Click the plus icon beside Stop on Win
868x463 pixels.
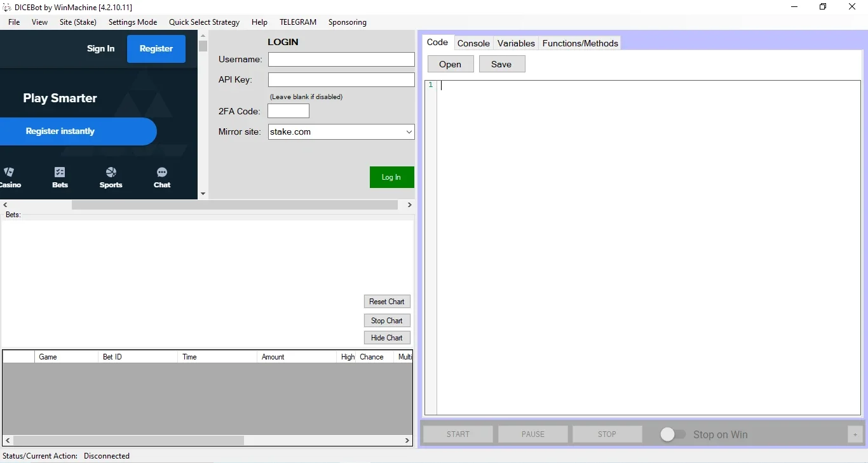[855, 434]
